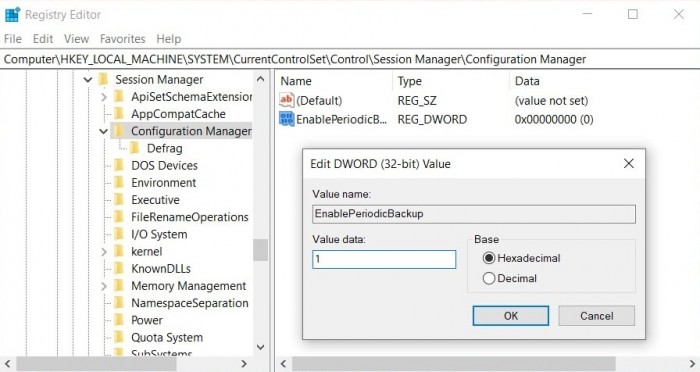Click the Environment folder icon
Viewport: 700px width, 372px height.
[x=119, y=182]
